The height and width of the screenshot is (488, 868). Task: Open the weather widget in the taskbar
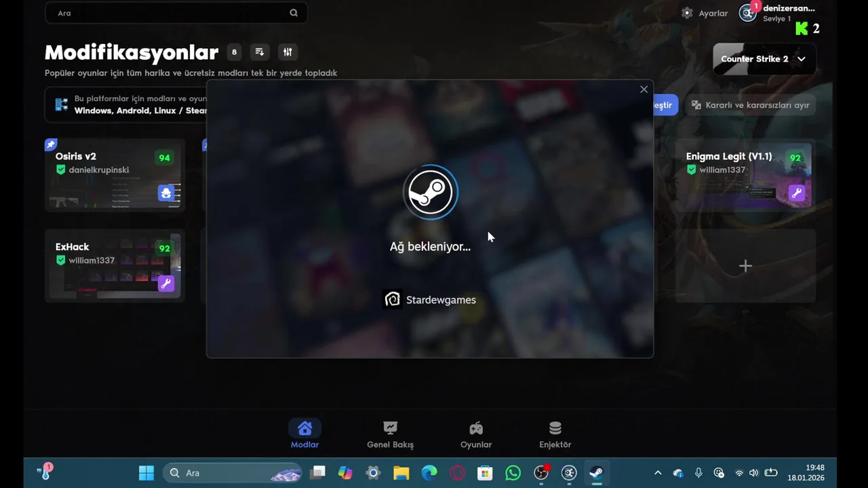[x=45, y=472]
